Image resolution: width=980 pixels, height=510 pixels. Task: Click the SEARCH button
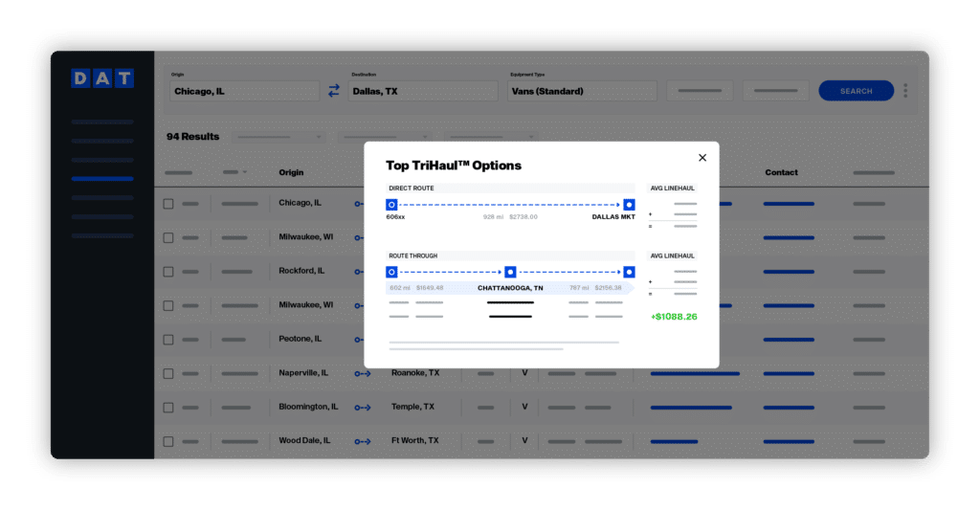[857, 91]
